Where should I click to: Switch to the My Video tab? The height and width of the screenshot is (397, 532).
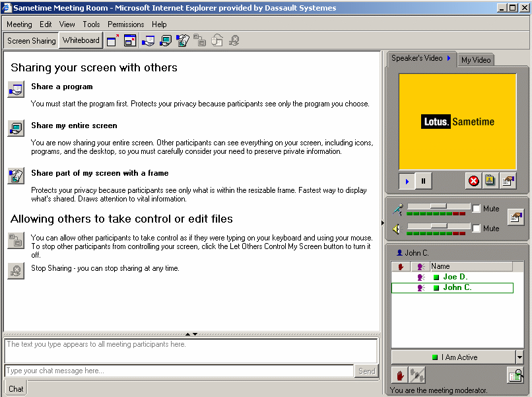[476, 60]
